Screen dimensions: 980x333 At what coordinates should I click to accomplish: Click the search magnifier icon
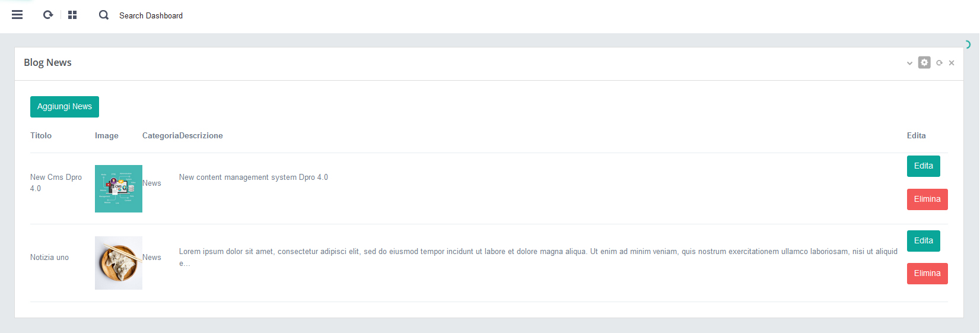point(104,15)
